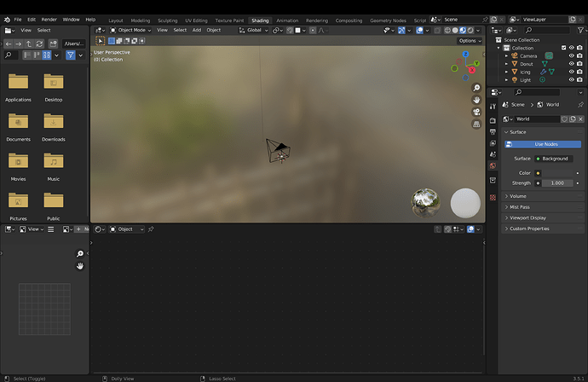Click the outliner search field
This screenshot has height=382, width=588.
[547, 31]
